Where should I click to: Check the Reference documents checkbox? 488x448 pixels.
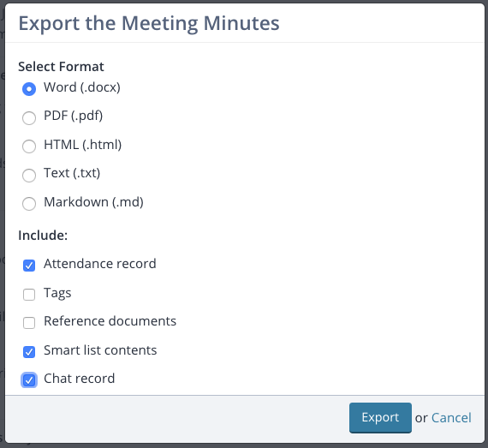pyautogui.click(x=29, y=323)
